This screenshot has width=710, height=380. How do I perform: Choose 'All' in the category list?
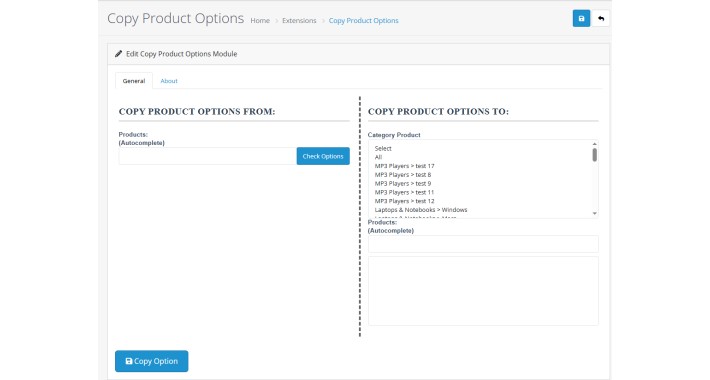point(480,157)
